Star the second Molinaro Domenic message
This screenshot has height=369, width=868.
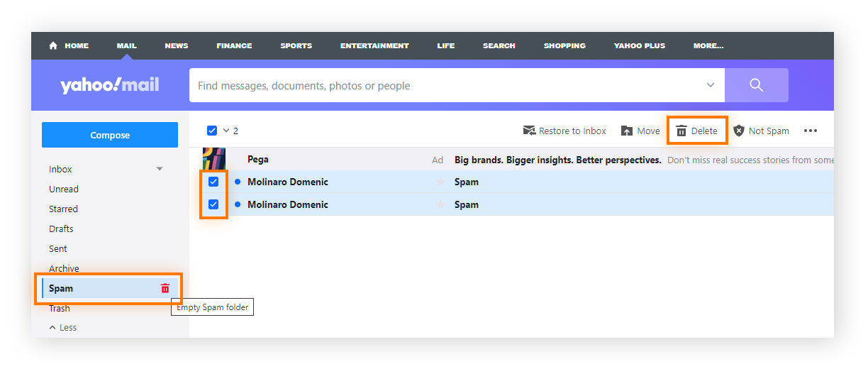pyautogui.click(x=440, y=204)
